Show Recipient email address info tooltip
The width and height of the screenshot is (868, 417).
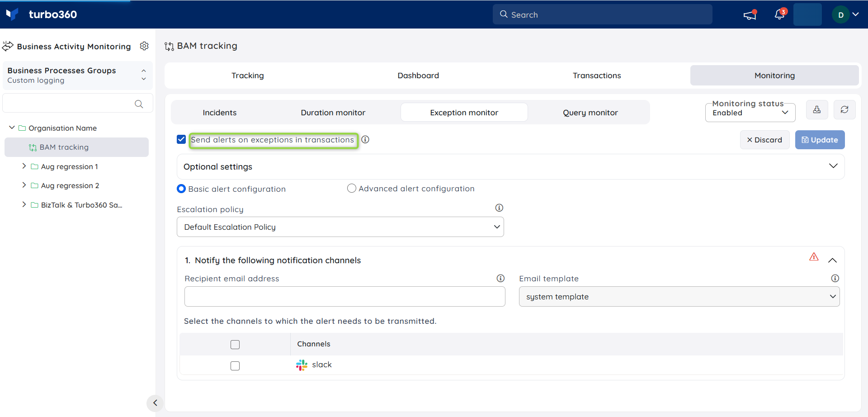(x=500, y=278)
